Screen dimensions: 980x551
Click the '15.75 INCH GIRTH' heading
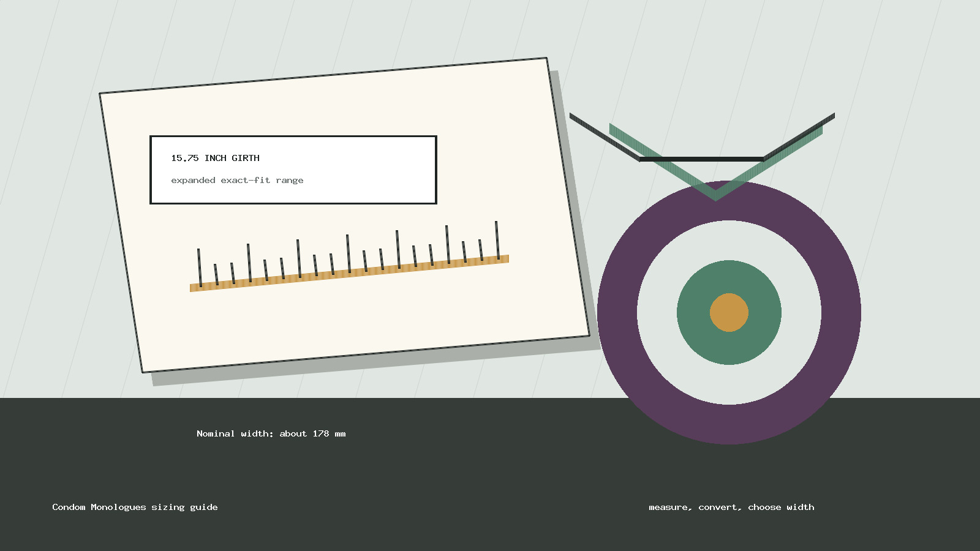pos(215,158)
